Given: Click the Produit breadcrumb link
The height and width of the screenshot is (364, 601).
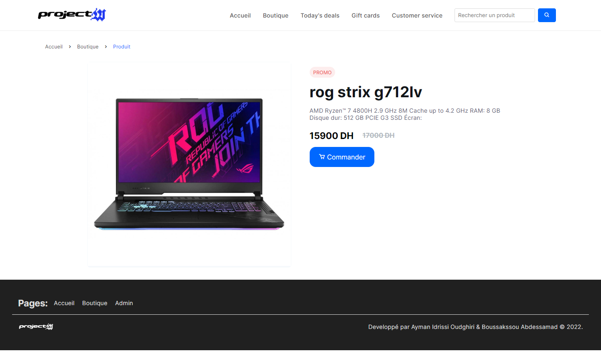Looking at the screenshot, I should 121,47.
